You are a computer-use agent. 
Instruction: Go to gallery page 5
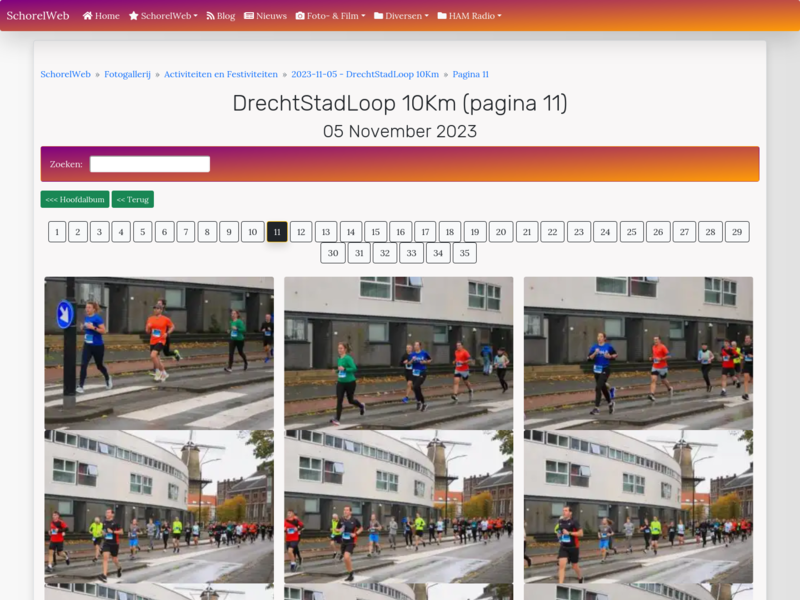tap(143, 232)
